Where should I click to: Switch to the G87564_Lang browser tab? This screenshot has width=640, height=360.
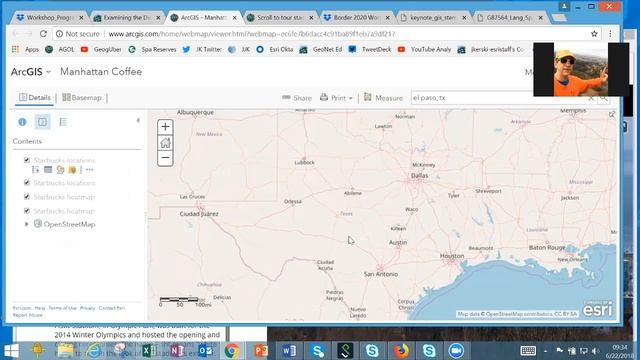click(x=509, y=18)
